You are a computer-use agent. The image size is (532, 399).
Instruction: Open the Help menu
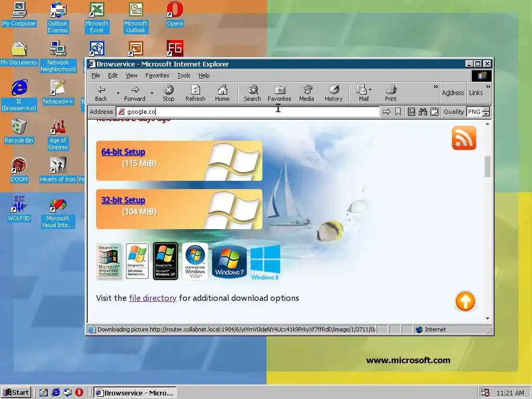pyautogui.click(x=204, y=75)
